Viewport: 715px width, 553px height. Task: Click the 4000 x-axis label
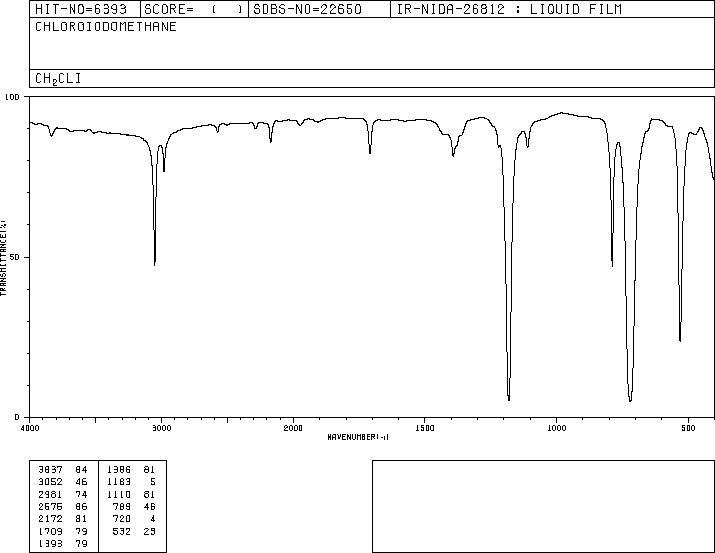point(30,428)
